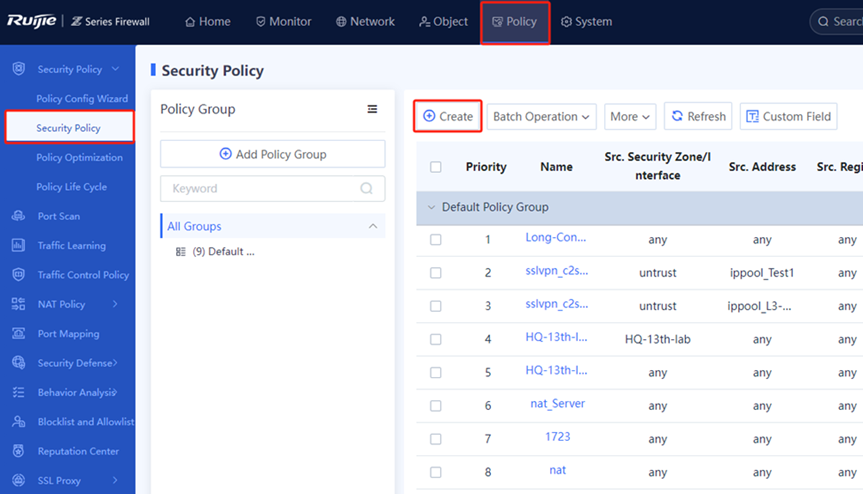Open the HQ-13th-l... policy link at priority 4
The width and height of the screenshot is (863, 494).
556,337
